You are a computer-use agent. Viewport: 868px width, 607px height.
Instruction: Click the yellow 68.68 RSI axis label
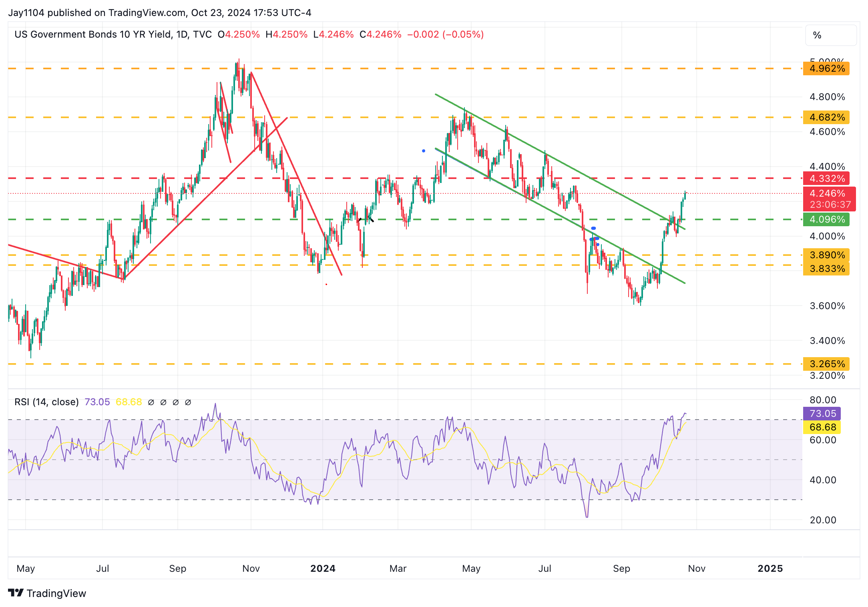point(822,427)
